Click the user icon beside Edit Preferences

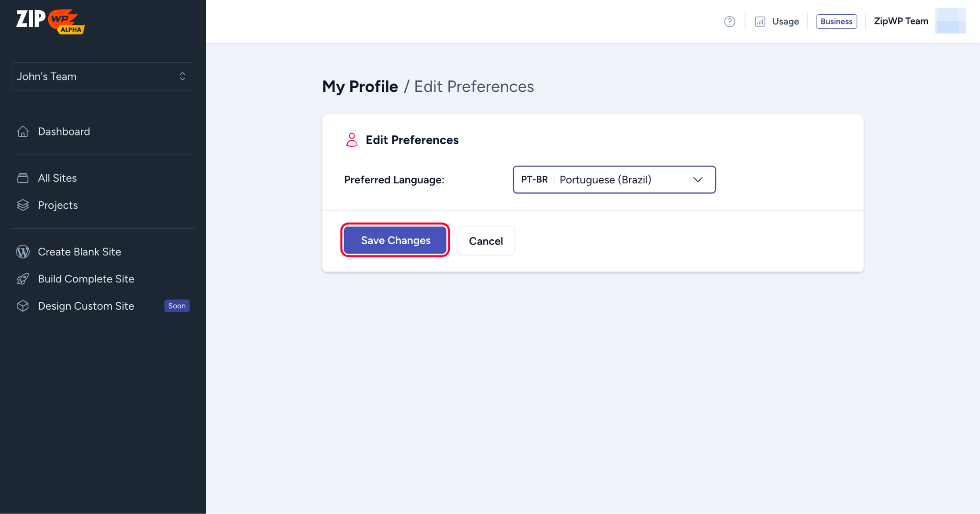[x=352, y=140]
